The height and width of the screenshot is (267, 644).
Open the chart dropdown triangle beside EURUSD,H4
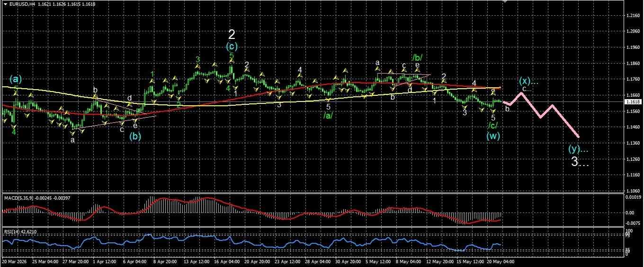pyautogui.click(x=5, y=4)
